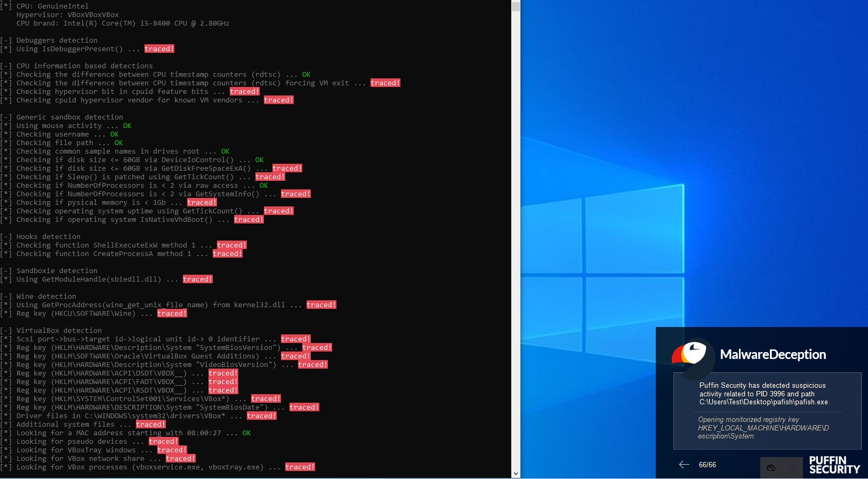
Task: Click the 'Checking function ShellExecuteExW method 1' line
Action: click(124, 245)
